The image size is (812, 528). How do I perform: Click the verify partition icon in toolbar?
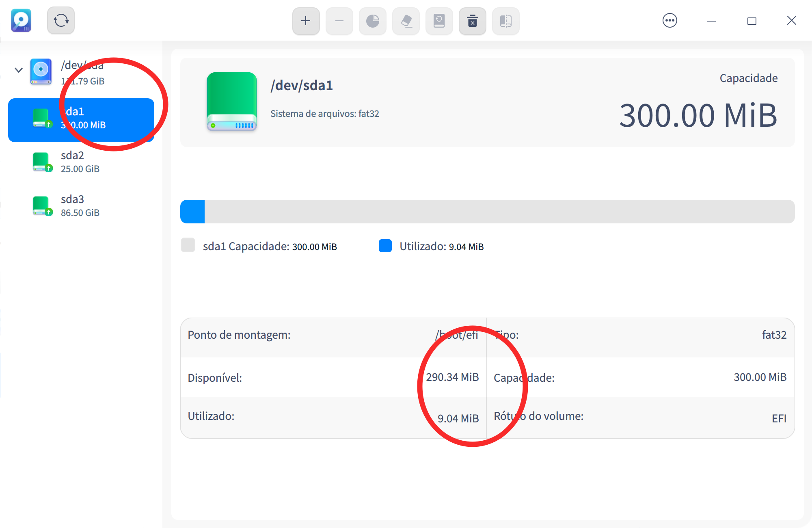click(505, 21)
